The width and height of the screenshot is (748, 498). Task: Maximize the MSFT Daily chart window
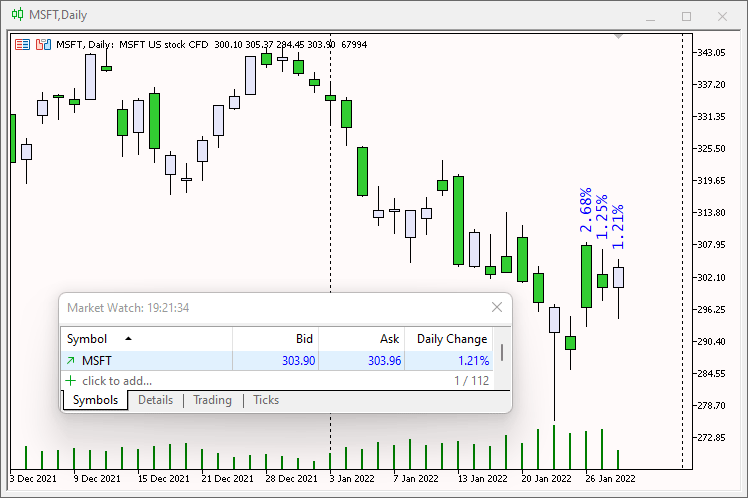(686, 16)
